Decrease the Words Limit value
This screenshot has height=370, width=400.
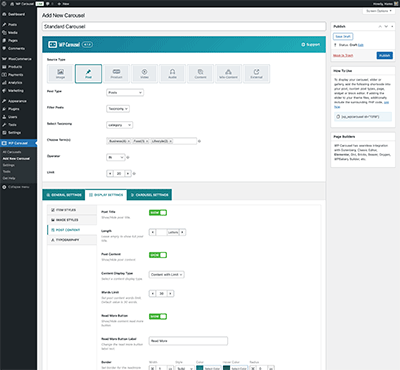[x=152, y=294]
